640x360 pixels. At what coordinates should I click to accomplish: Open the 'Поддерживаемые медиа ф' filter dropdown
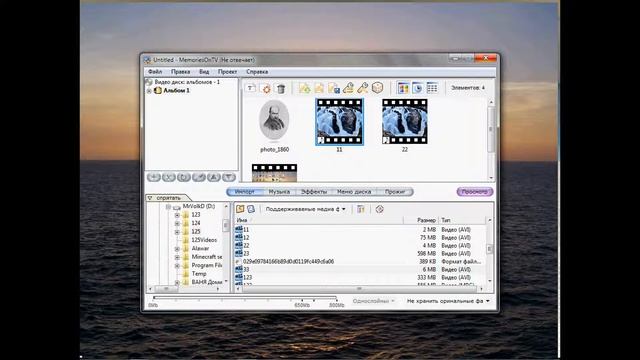coord(305,209)
